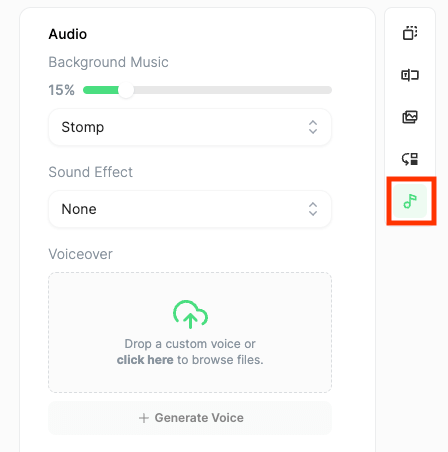
Task: Click the green filled part of volume slider
Action: (101, 90)
